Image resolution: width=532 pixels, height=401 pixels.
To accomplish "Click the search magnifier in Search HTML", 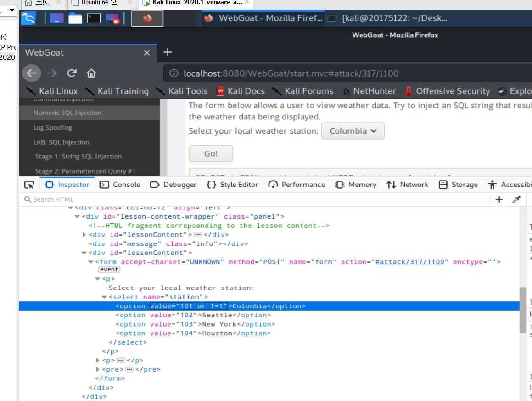I will pos(28,199).
